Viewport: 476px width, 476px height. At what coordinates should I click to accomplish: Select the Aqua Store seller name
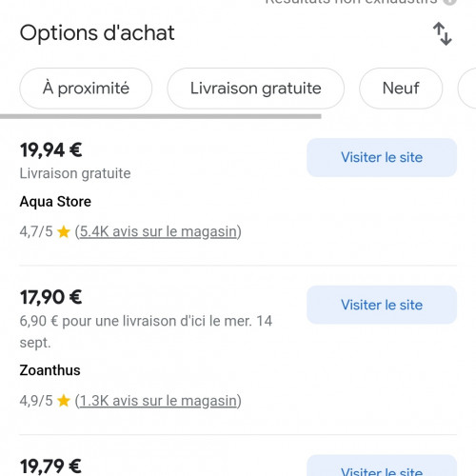point(55,202)
